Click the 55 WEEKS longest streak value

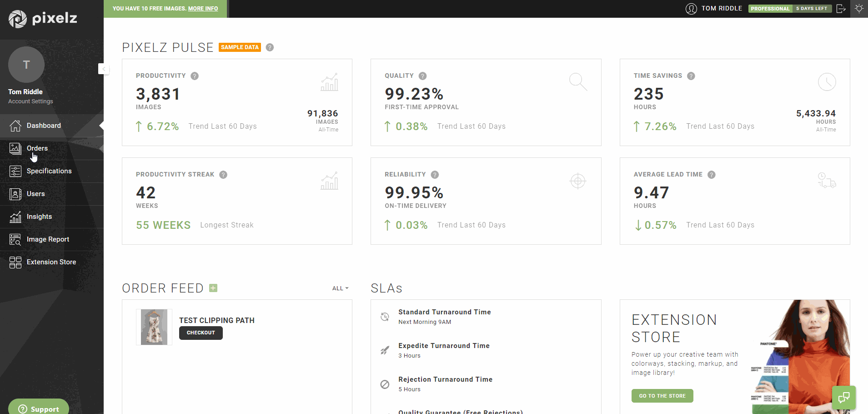pyautogui.click(x=163, y=225)
